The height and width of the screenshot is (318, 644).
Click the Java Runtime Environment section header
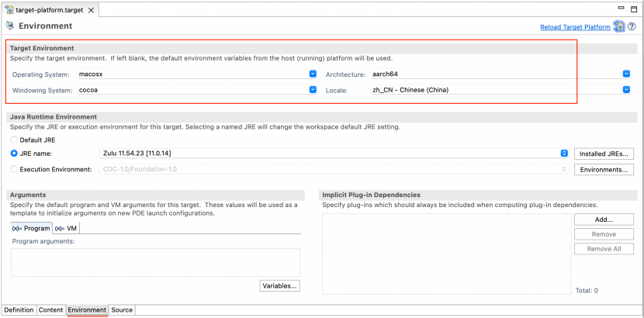[54, 117]
